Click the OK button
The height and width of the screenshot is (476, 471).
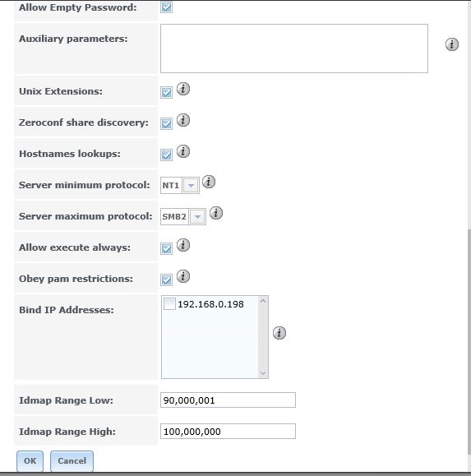pos(30,461)
